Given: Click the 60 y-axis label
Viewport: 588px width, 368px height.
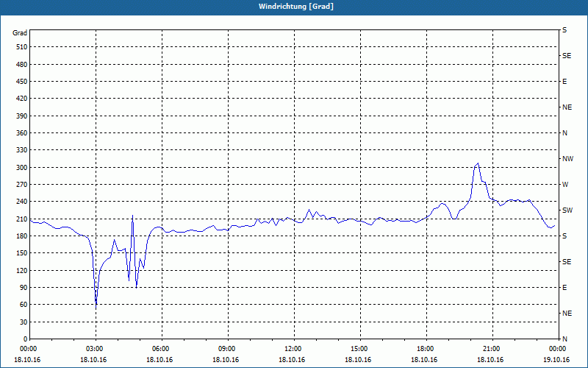Looking at the screenshot, I should point(24,305).
